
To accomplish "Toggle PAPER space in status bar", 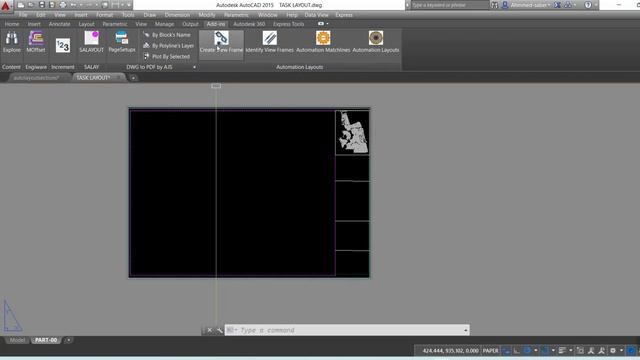I will pos(491,351).
